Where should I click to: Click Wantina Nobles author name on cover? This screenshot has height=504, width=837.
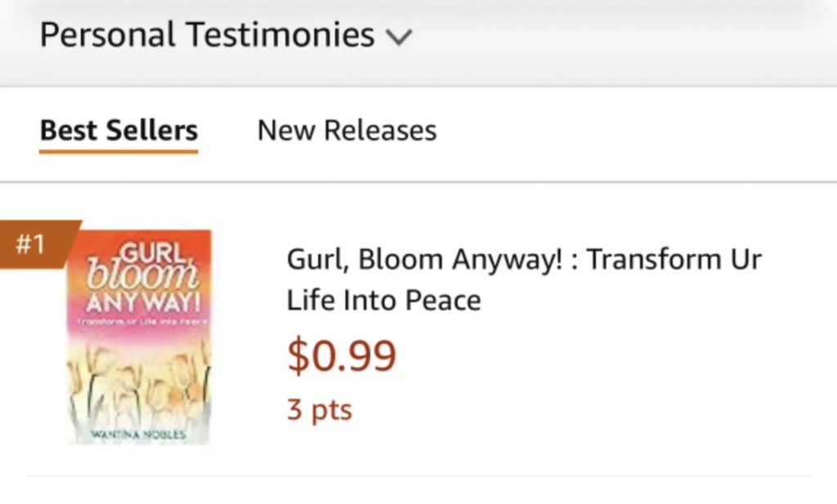click(x=139, y=434)
